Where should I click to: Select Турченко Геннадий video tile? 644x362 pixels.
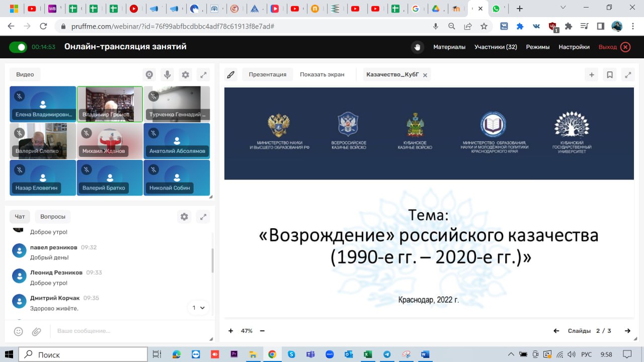[177, 104]
